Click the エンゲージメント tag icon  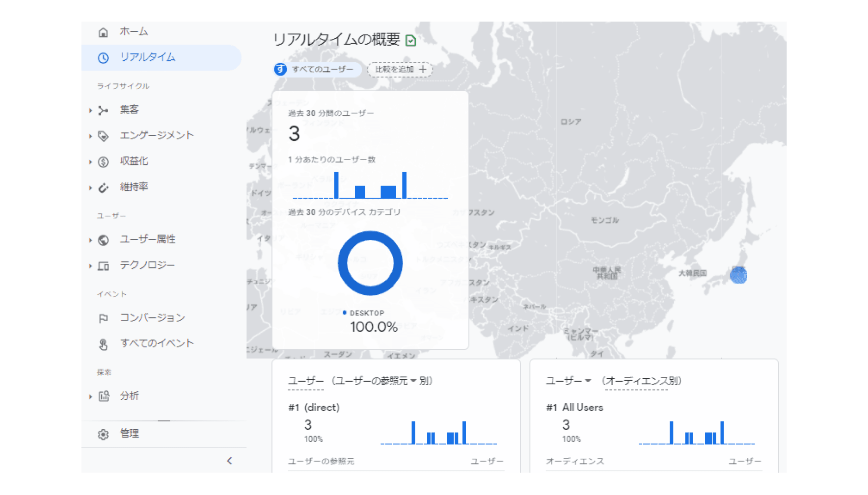click(103, 136)
